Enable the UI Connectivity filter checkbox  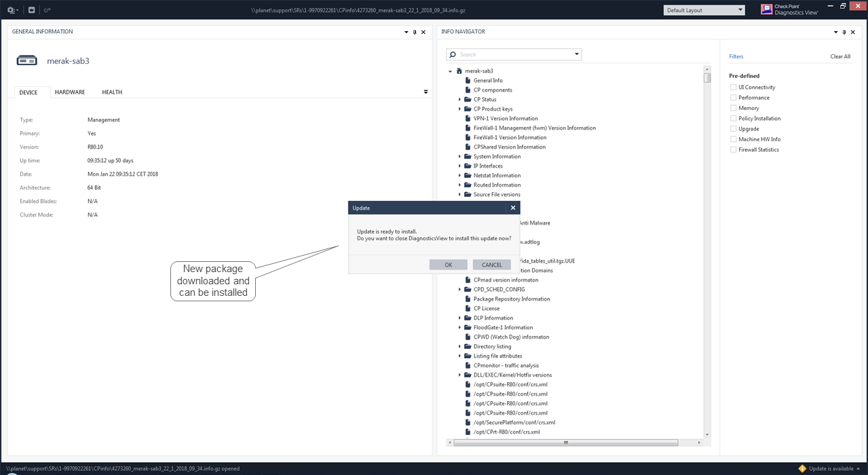click(x=733, y=88)
